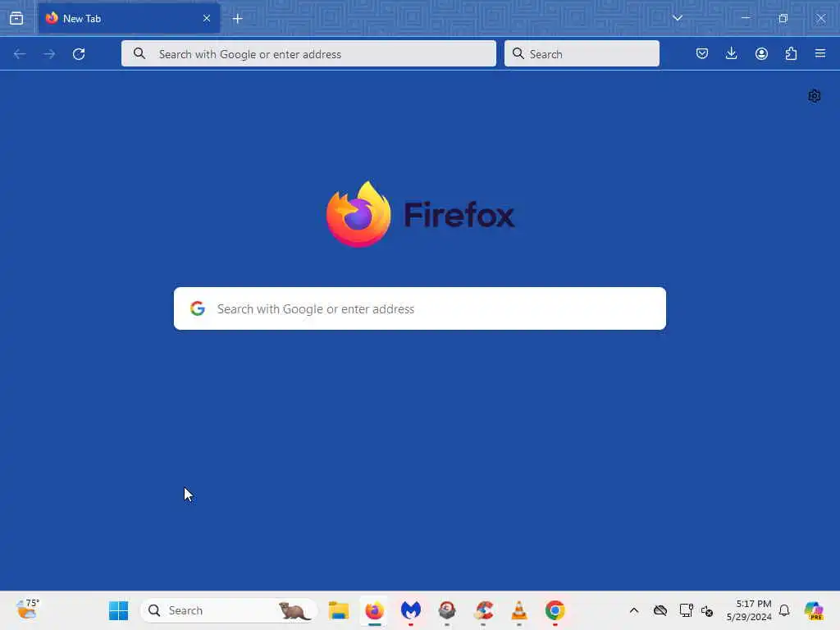Click the taskbar Search box

(229, 610)
